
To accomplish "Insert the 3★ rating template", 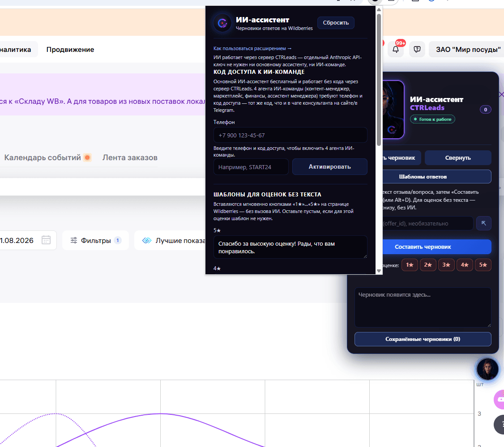I will coord(446,265).
